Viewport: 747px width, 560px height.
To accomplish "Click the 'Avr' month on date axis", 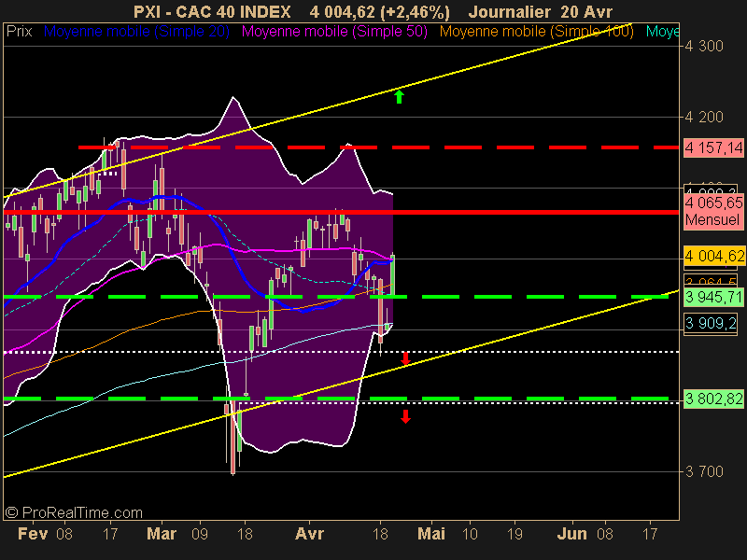I will [x=309, y=533].
